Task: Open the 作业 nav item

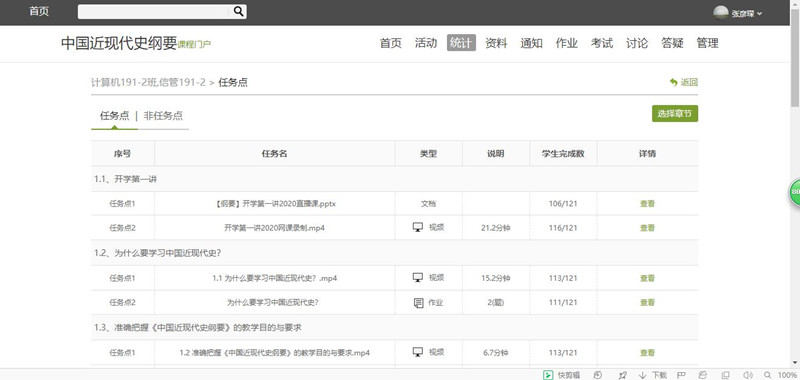Action: pos(567,43)
